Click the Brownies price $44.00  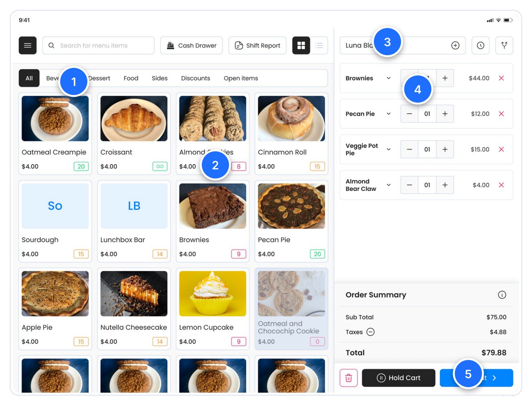click(479, 78)
